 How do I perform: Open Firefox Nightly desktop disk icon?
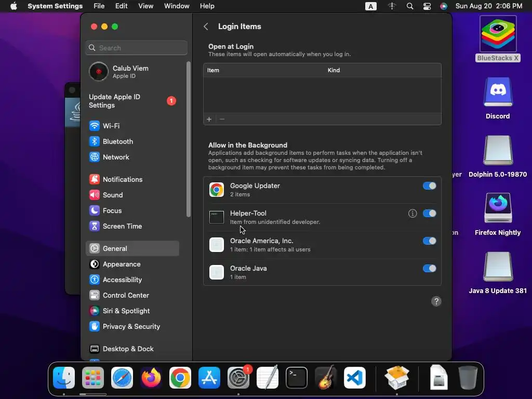coord(498,214)
